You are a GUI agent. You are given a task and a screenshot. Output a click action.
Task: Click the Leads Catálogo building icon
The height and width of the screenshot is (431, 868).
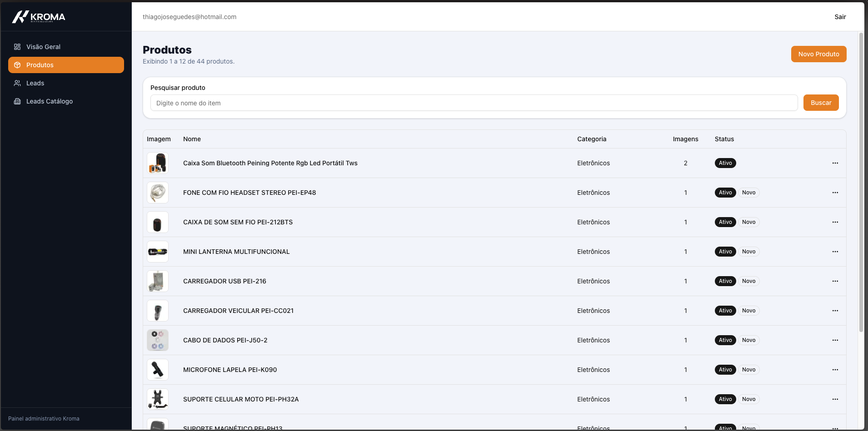17,101
